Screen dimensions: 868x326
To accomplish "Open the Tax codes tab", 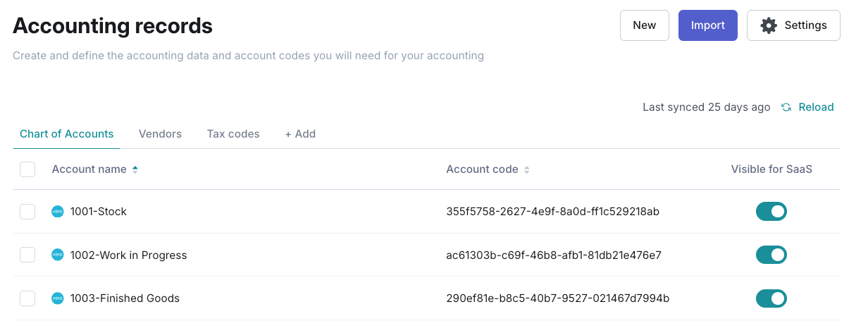I will click(233, 134).
